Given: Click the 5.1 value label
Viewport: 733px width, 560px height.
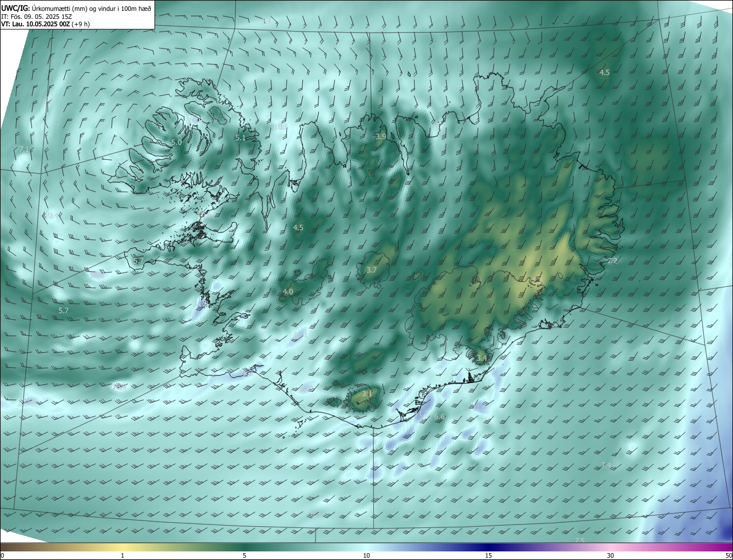Looking at the screenshot, I should click(240, 137).
